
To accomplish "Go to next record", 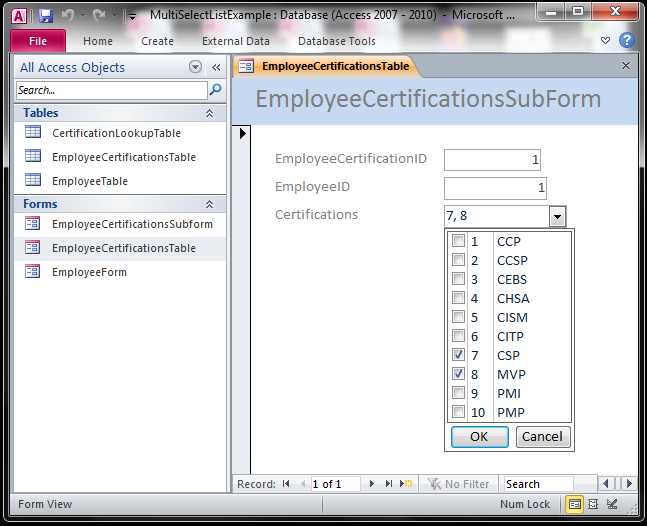I will click(x=371, y=484).
